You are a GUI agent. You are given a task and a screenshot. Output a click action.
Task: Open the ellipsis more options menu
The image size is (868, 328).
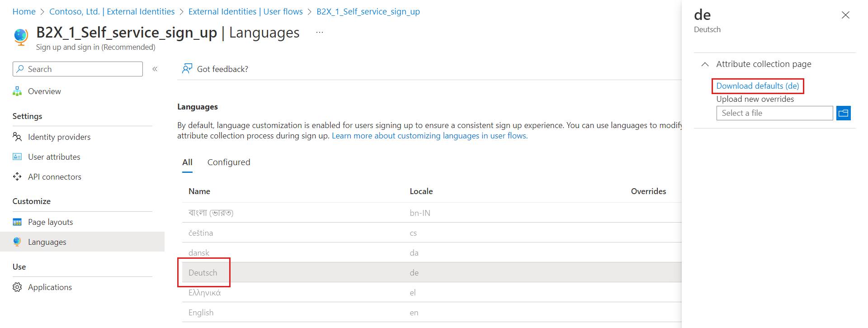tap(320, 33)
